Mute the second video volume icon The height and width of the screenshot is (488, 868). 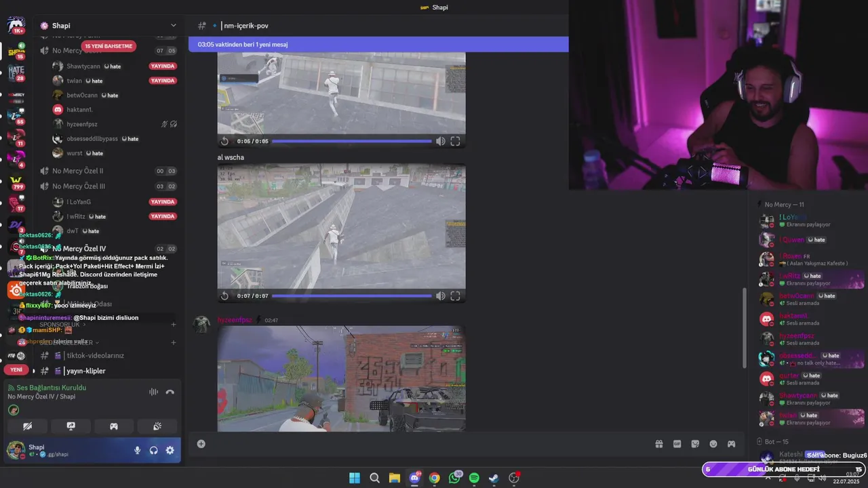pyautogui.click(x=441, y=296)
